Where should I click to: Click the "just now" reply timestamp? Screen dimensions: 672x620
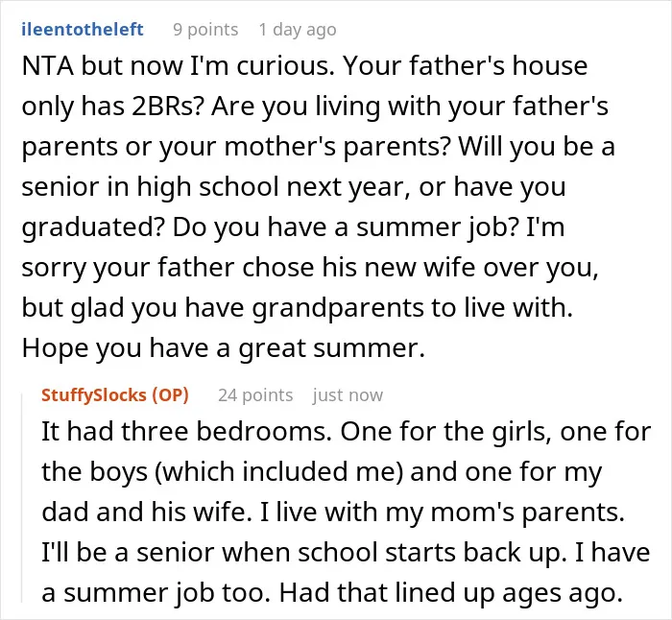coord(348,395)
